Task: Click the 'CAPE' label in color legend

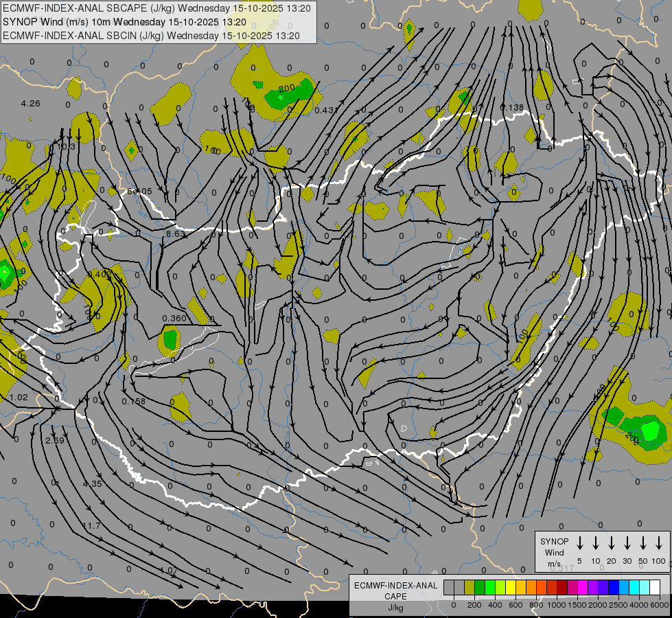Action: point(395,597)
